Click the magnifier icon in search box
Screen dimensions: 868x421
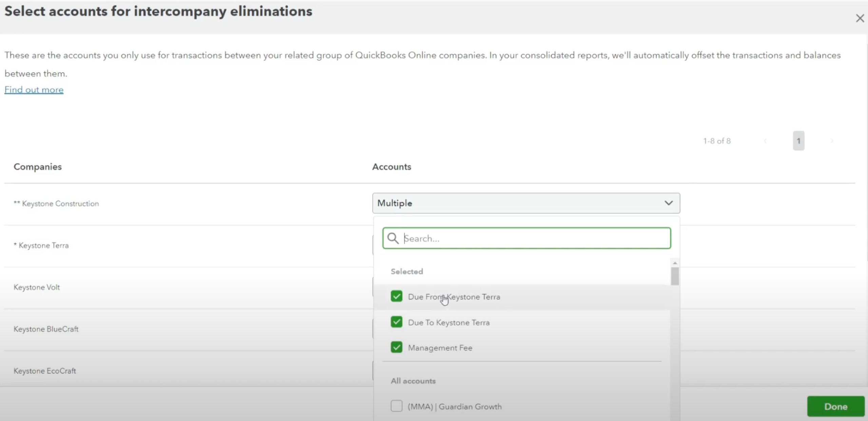tap(393, 238)
